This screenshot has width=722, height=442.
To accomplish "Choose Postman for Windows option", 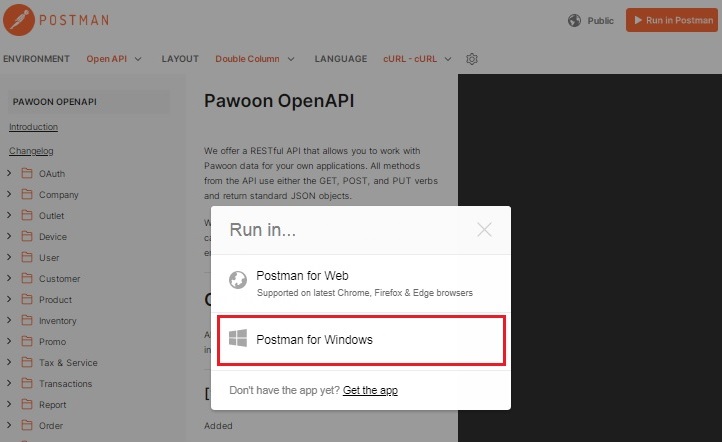I will [x=361, y=340].
